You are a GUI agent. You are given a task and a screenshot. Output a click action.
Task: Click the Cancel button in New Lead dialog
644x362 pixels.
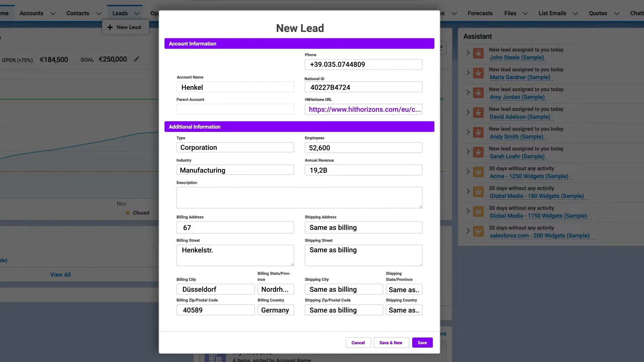(x=358, y=343)
